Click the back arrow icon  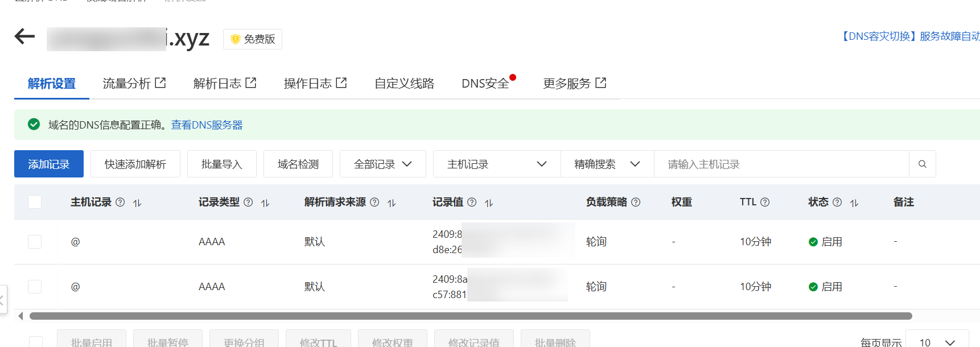pyautogui.click(x=24, y=36)
